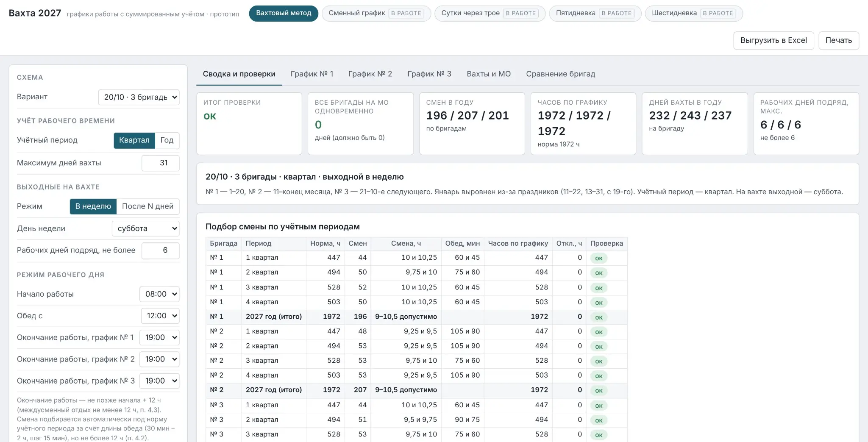
Task: Select the Сводка и проверки tab
Action: (x=239, y=74)
